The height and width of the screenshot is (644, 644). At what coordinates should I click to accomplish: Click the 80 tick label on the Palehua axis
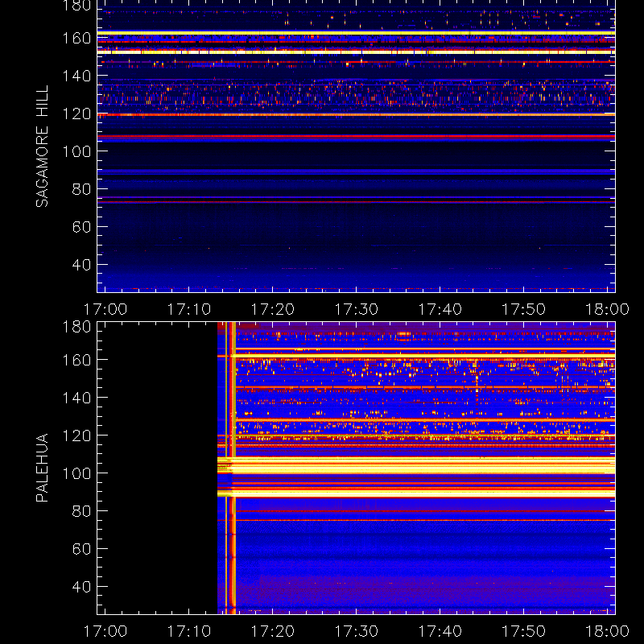[x=81, y=511]
